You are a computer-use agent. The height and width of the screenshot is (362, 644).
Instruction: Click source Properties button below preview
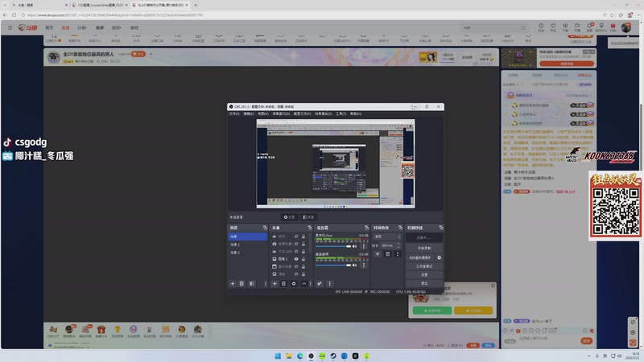coord(290,217)
